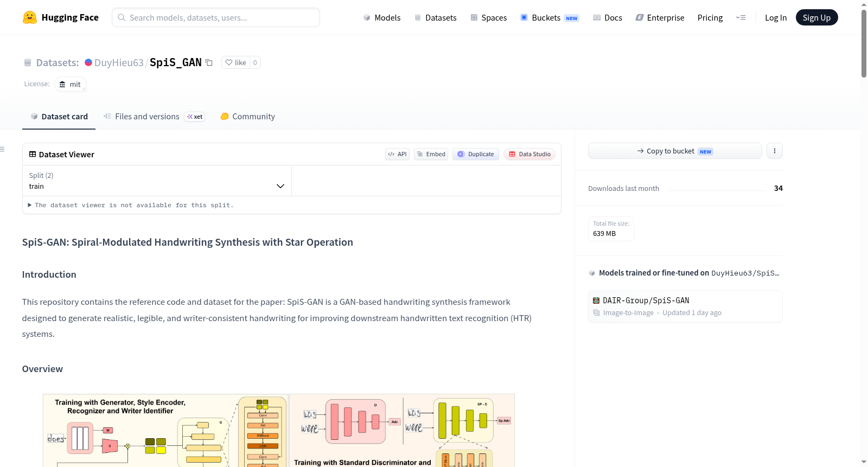Click the 'Models trained or fine-tuned on' heading
Screen dimensions: 868x467
click(654, 273)
